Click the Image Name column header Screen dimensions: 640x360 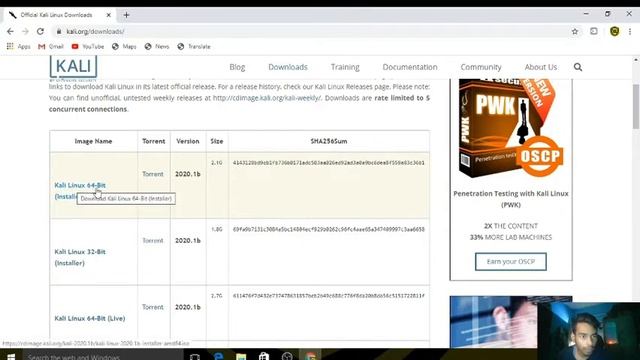(93, 141)
